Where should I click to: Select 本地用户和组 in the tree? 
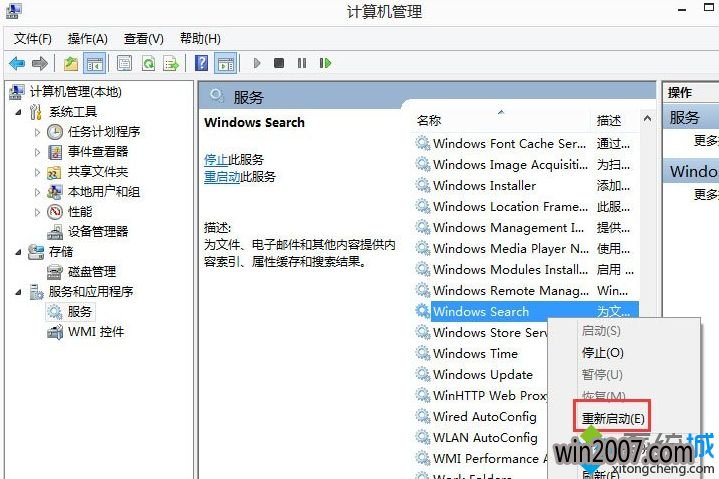point(104,192)
